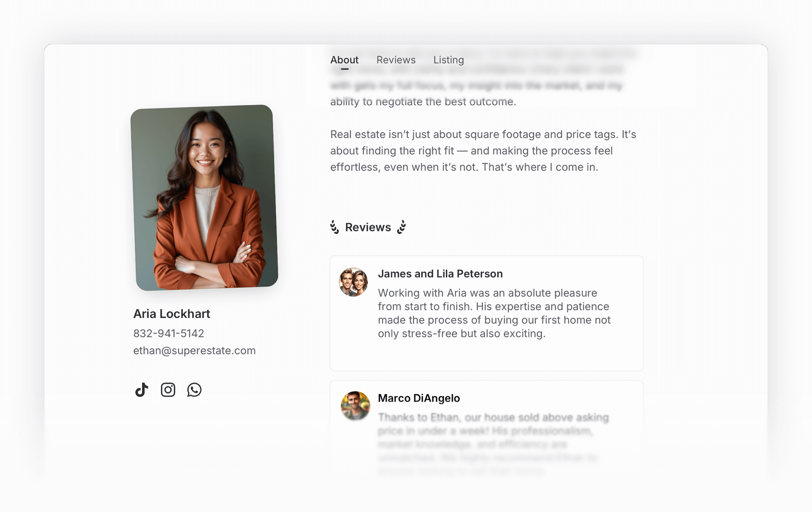This screenshot has height=512, width=812.
Task: Open the Instagram profile icon
Action: pyautogui.click(x=168, y=390)
